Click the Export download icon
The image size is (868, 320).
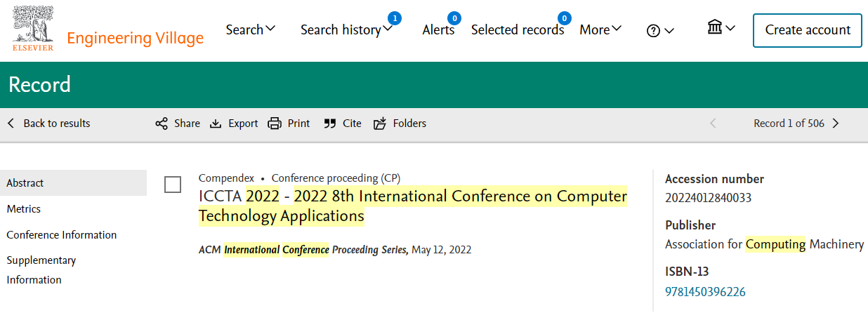[x=216, y=124]
